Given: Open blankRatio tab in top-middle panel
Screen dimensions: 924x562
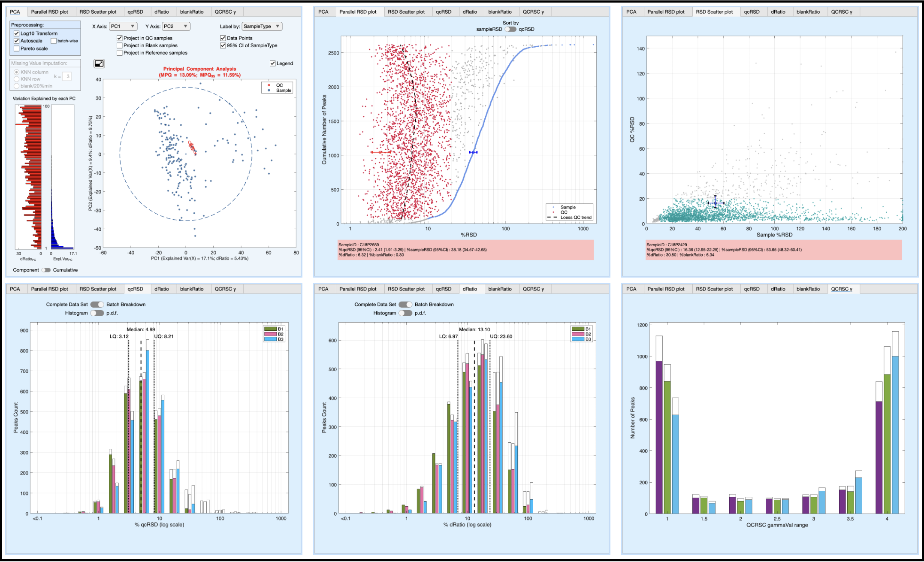Looking at the screenshot, I should 500,12.
